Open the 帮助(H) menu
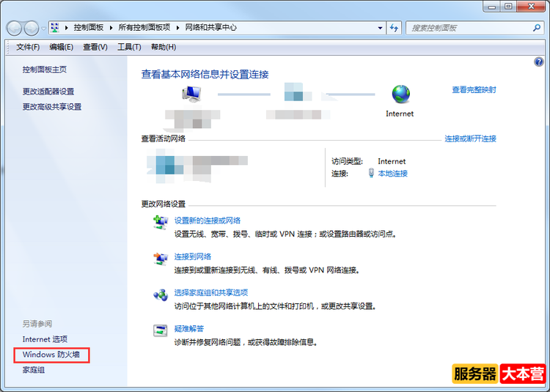The image size is (550, 392). coord(163,47)
